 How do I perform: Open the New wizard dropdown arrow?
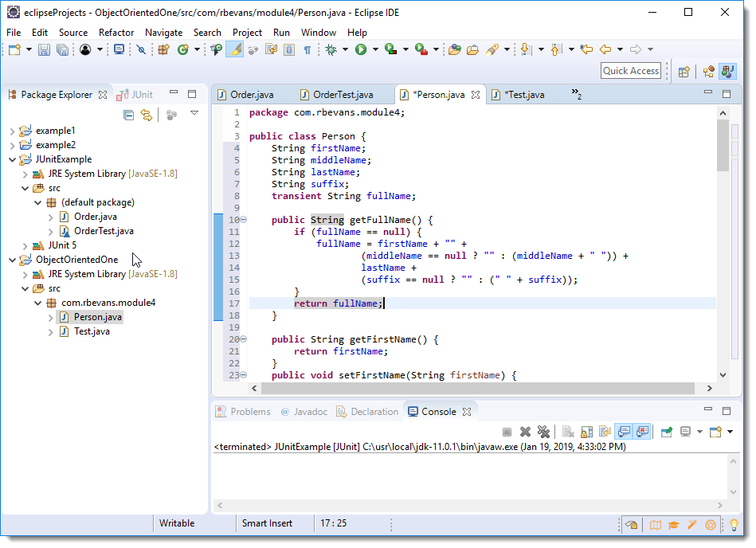pyautogui.click(x=29, y=49)
